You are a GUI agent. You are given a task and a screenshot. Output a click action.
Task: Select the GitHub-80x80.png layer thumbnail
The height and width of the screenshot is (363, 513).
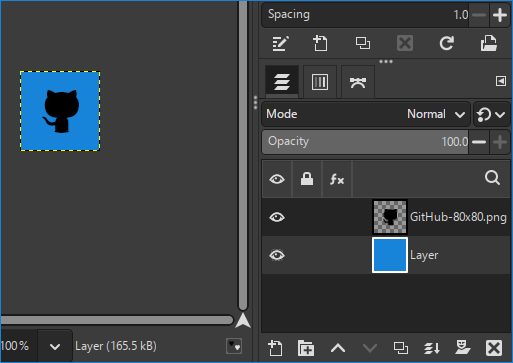coord(390,217)
